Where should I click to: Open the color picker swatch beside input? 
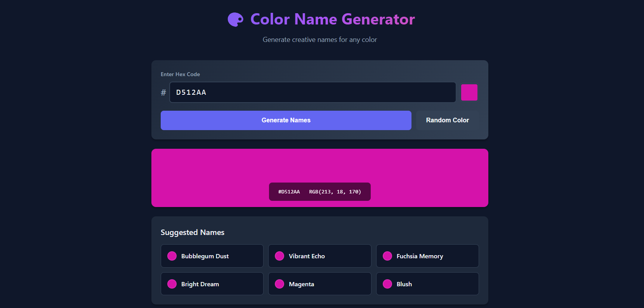click(x=469, y=92)
